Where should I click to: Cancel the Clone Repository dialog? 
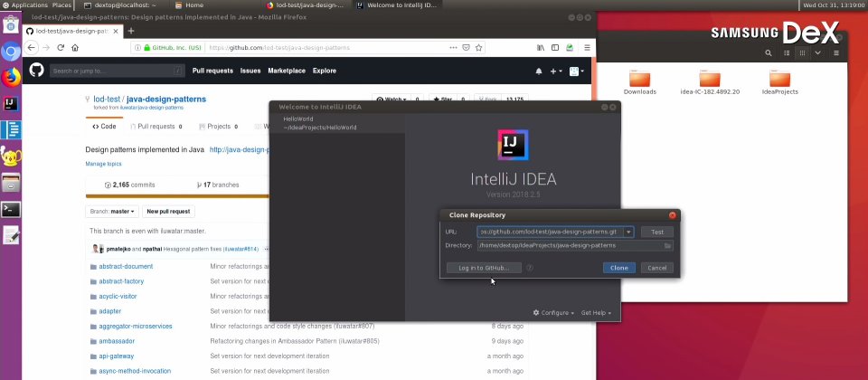click(657, 268)
